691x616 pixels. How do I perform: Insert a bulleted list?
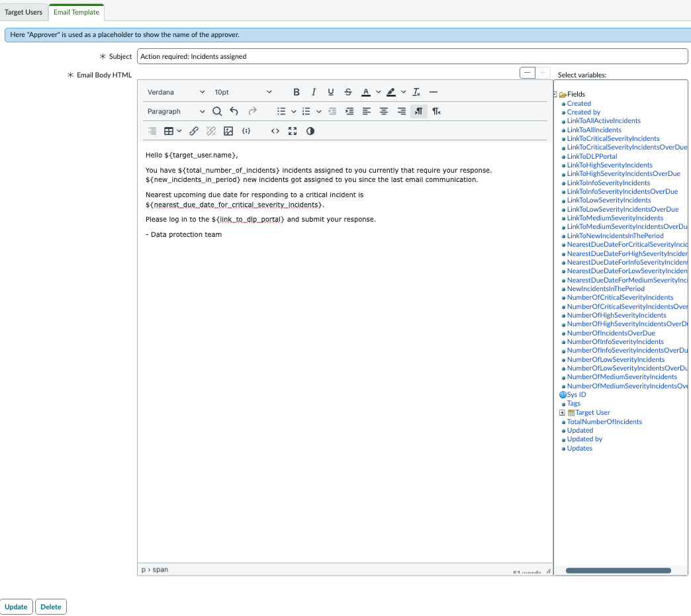click(281, 111)
